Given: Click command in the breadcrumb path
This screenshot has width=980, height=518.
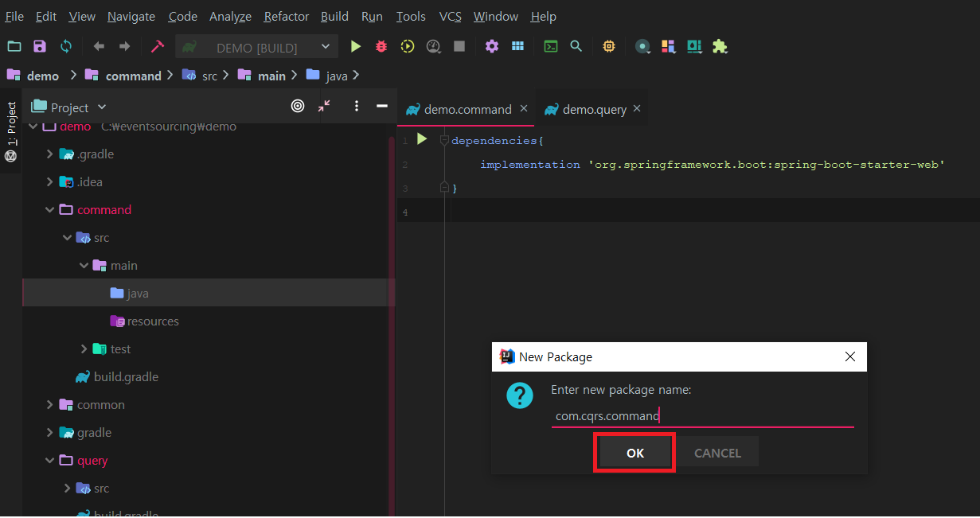Looking at the screenshot, I should [134, 76].
